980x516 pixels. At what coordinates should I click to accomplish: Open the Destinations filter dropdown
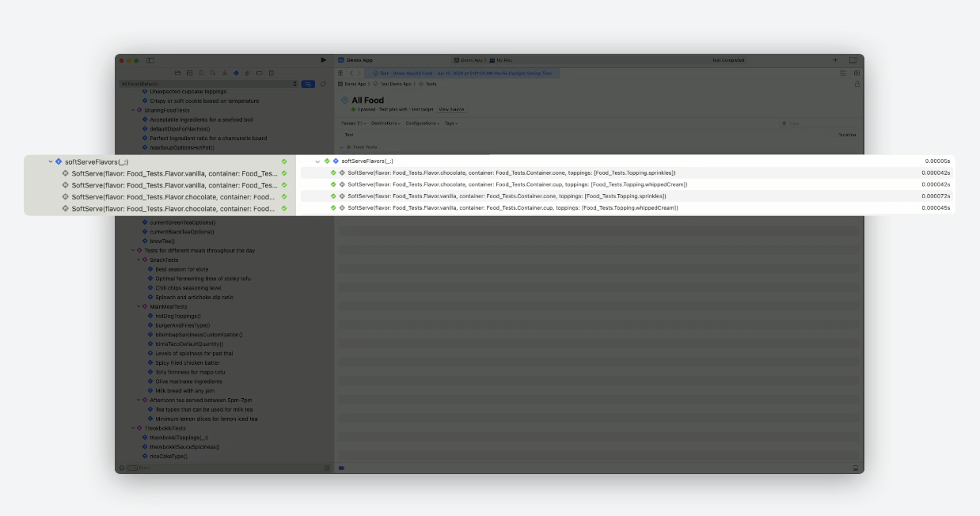tap(386, 123)
